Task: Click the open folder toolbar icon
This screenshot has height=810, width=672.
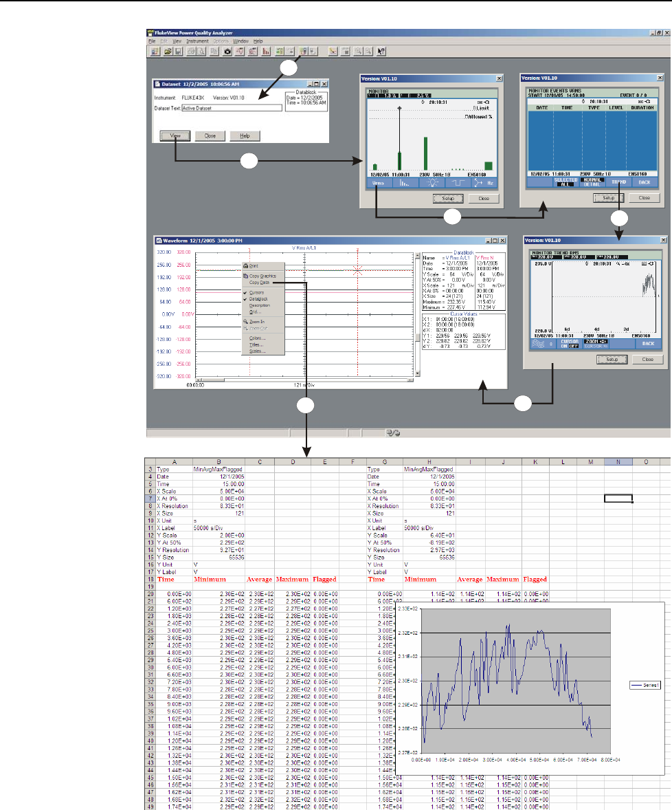Action: click(x=168, y=51)
